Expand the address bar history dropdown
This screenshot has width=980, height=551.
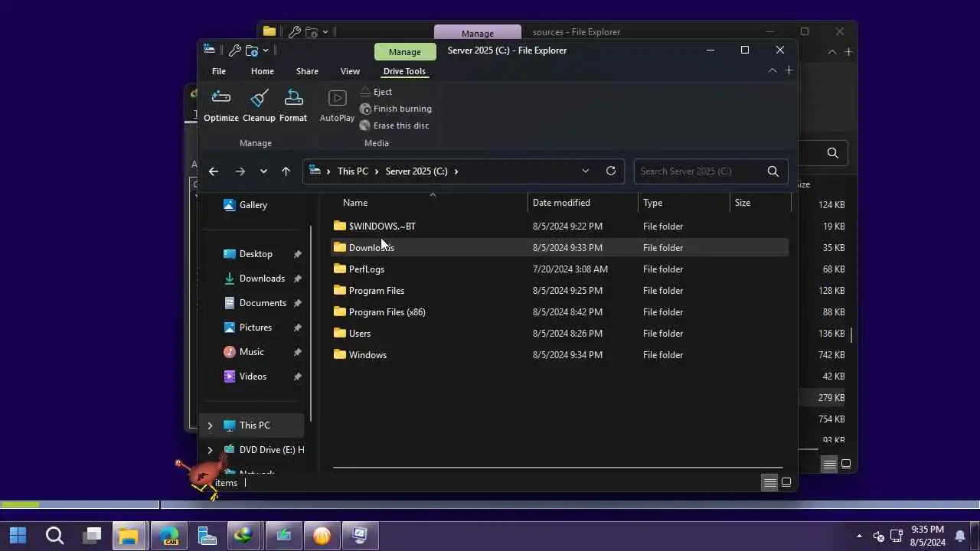click(x=586, y=171)
